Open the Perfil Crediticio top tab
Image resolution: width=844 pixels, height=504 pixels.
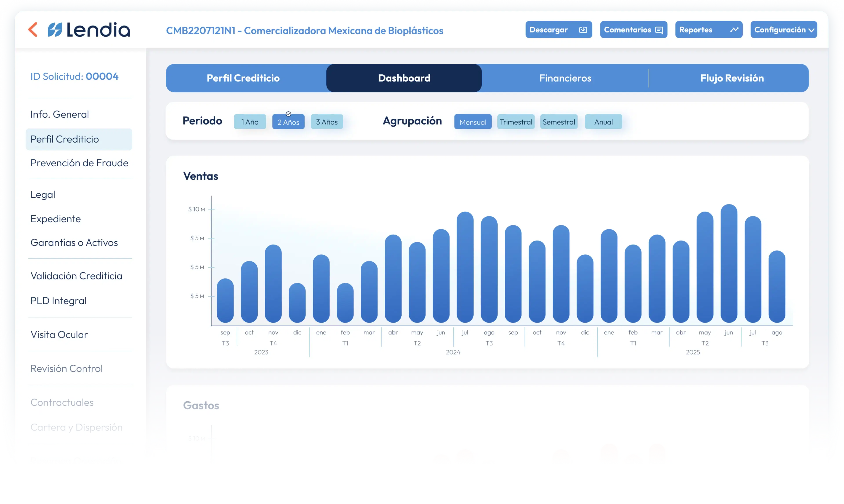[243, 78]
